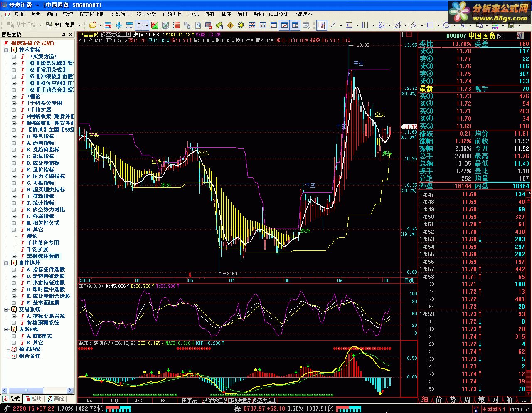Click the green stacked bars toolbar icon
Viewport: 532px width, 413px height.
click(219, 25)
